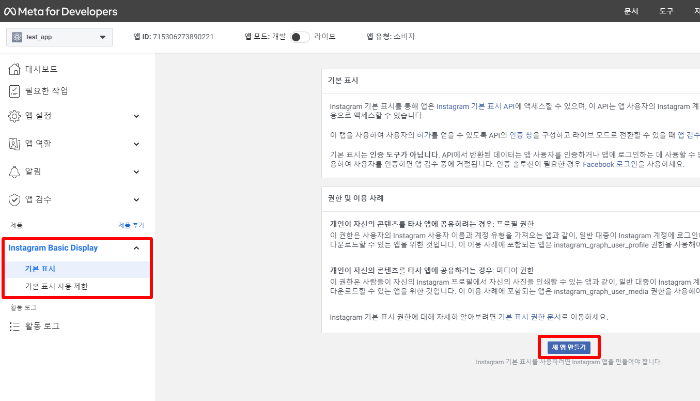Expand the 앱 역할 chevron

pos(137,144)
